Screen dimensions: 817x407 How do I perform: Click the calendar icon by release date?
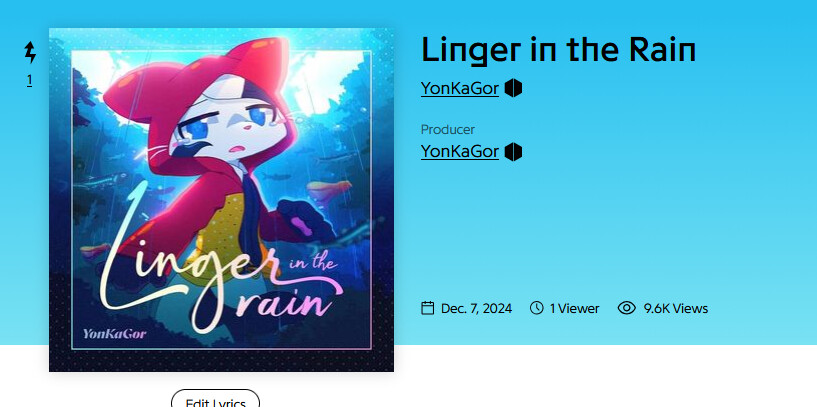click(x=427, y=308)
